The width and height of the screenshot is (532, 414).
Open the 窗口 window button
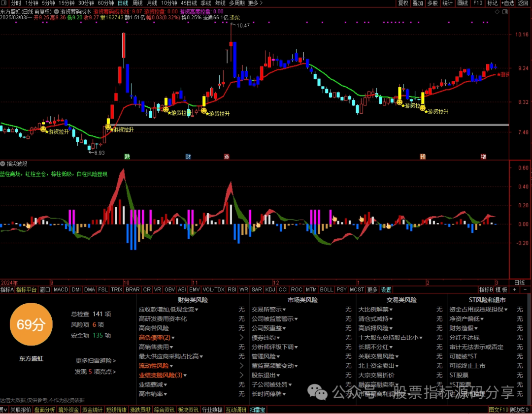(45, 289)
